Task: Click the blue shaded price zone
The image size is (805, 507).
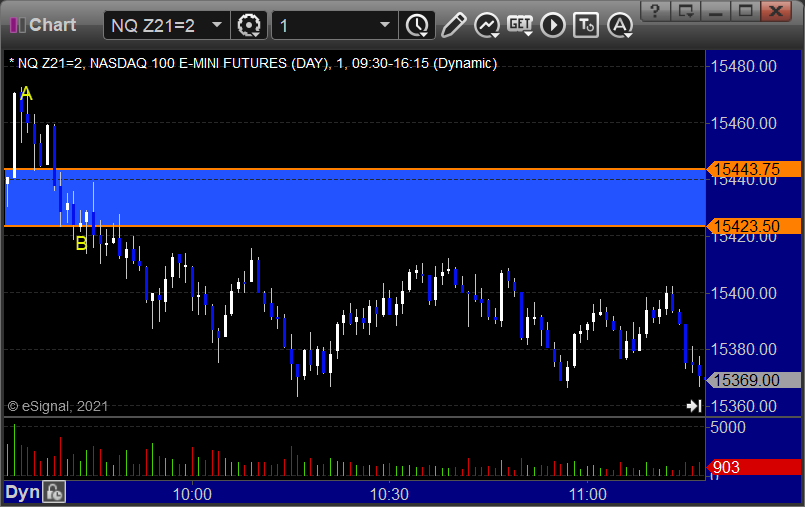Action: (x=354, y=198)
